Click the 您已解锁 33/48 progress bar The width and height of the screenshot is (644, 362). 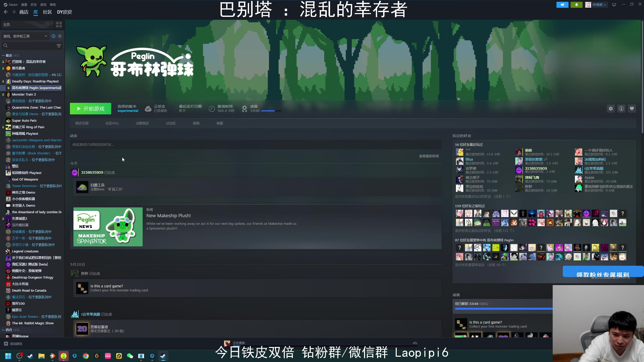click(x=504, y=309)
